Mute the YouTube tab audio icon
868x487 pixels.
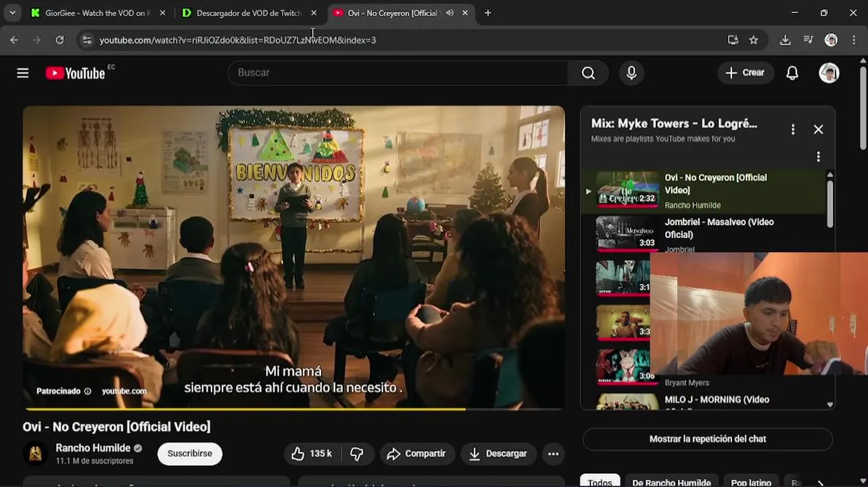[450, 13]
